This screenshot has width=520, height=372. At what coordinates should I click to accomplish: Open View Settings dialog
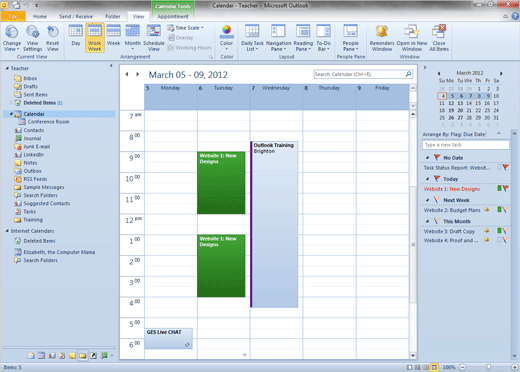click(x=33, y=37)
